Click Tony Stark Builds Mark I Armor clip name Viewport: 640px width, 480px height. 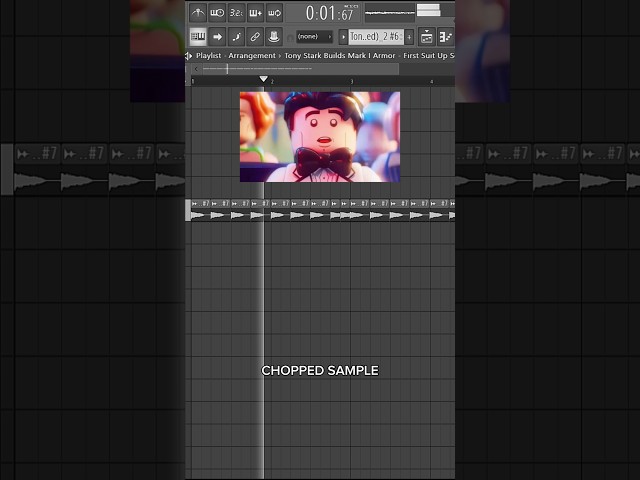340,56
